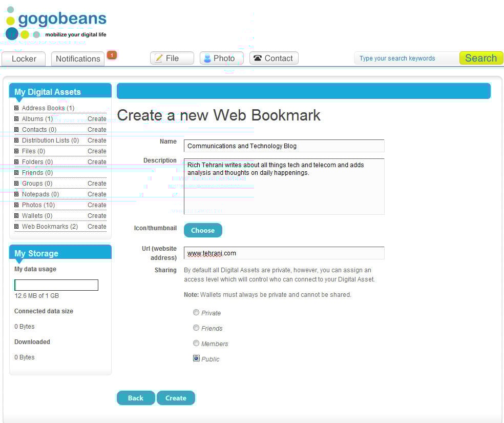Click the icon beside Photos (10)
The width and height of the screenshot is (504, 423).
(16, 205)
